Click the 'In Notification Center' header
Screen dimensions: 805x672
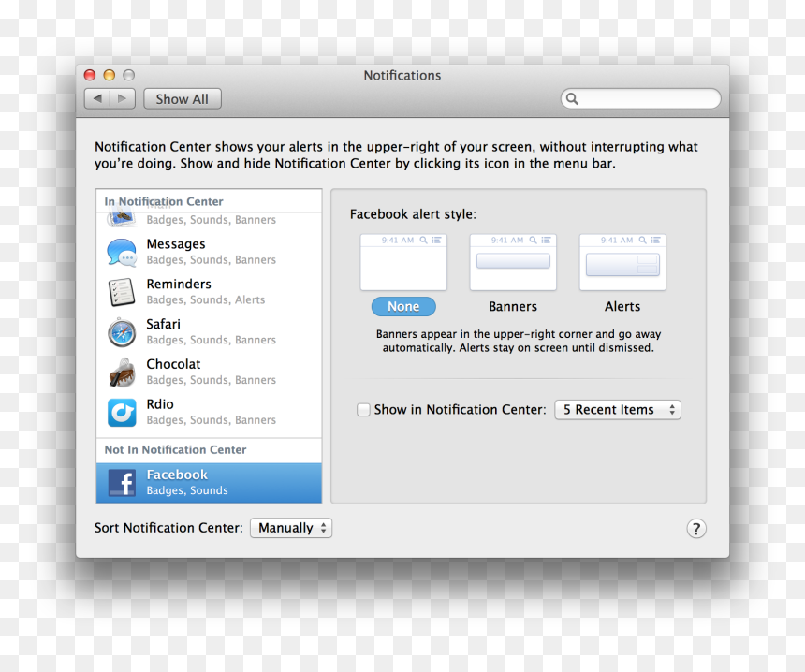[164, 201]
